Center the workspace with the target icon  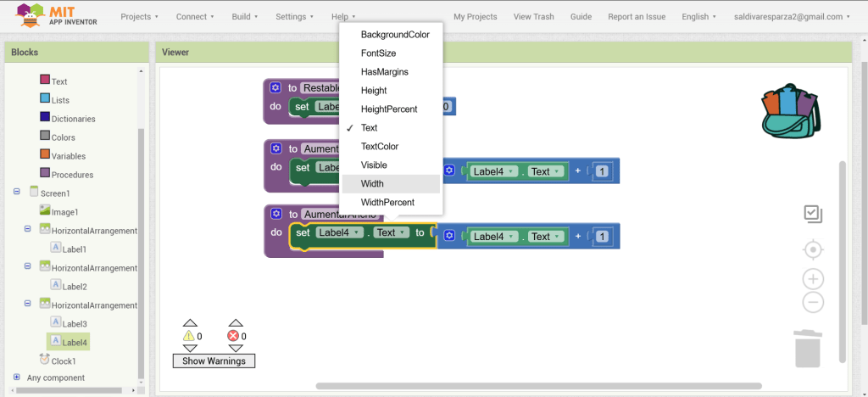point(813,249)
